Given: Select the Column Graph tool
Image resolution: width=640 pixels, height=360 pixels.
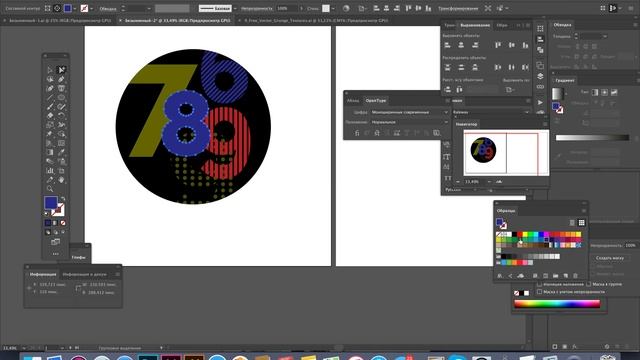Looking at the screenshot, I should (x=50, y=171).
